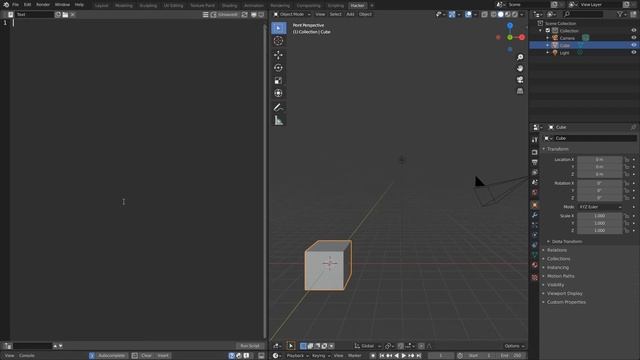Unlink text with X icon
The image size is (640, 360).
(73, 15)
